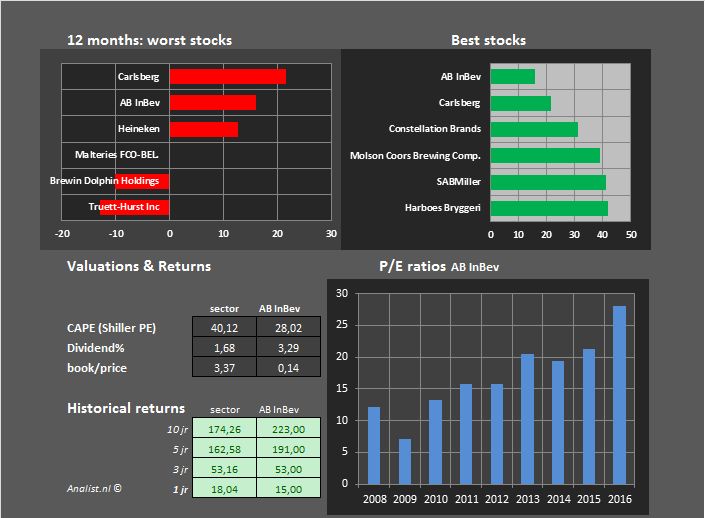Click the 2016 P/E bar
The image size is (705, 518).
coord(620,395)
